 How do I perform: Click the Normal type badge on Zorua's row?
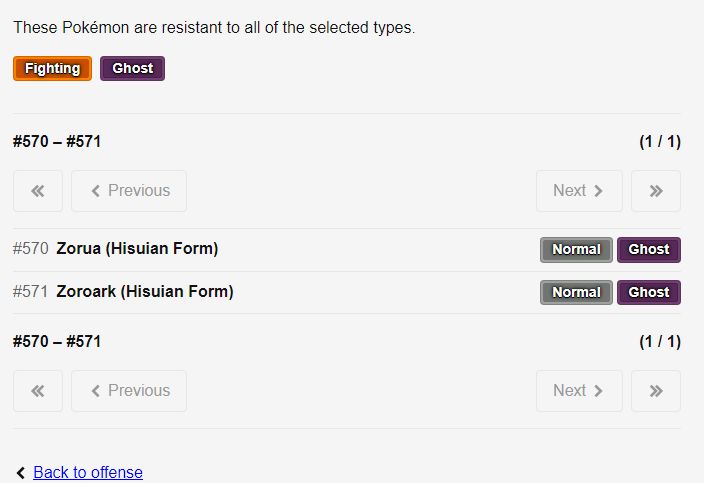576,249
